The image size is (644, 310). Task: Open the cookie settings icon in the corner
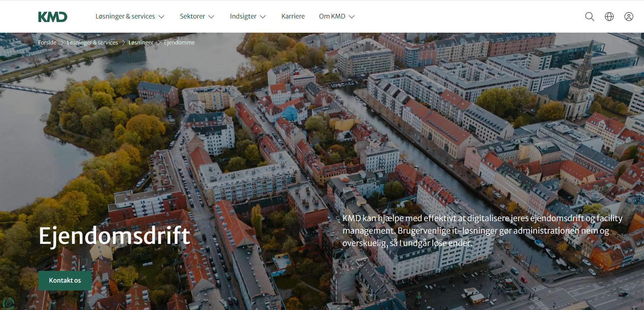(8, 303)
